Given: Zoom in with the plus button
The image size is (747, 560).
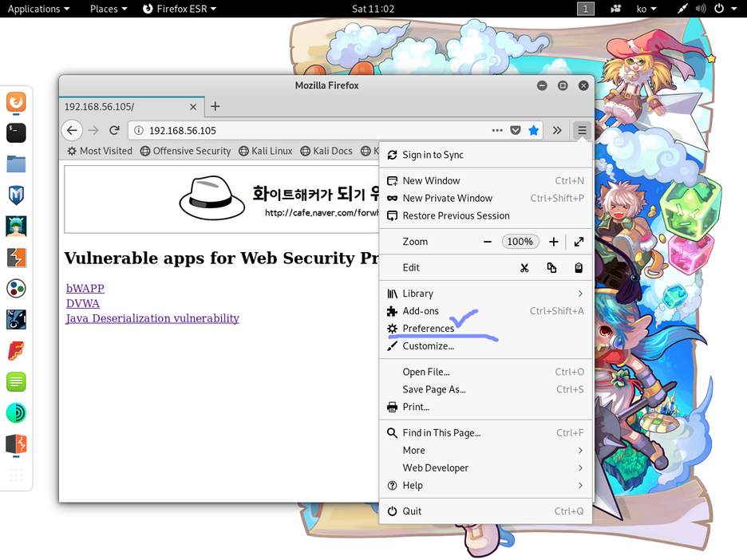Looking at the screenshot, I should [553, 242].
